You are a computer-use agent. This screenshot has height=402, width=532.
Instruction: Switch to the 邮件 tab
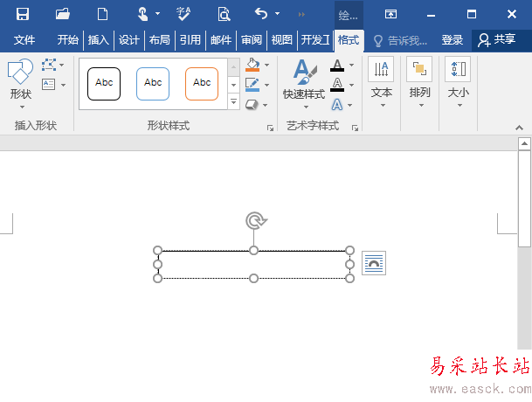point(221,40)
